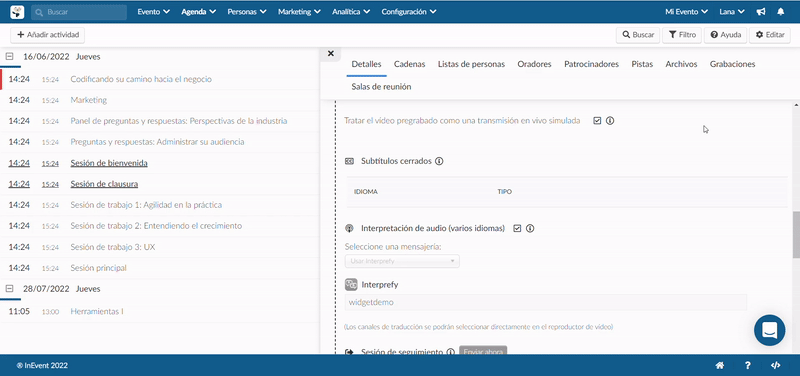800x376 pixels.
Task: Switch to the Archivos tab
Action: [681, 64]
